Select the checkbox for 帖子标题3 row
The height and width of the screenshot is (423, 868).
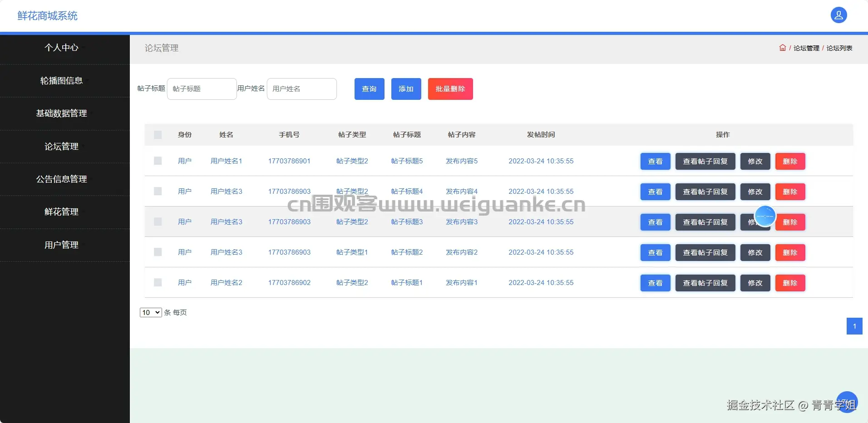pyautogui.click(x=158, y=221)
